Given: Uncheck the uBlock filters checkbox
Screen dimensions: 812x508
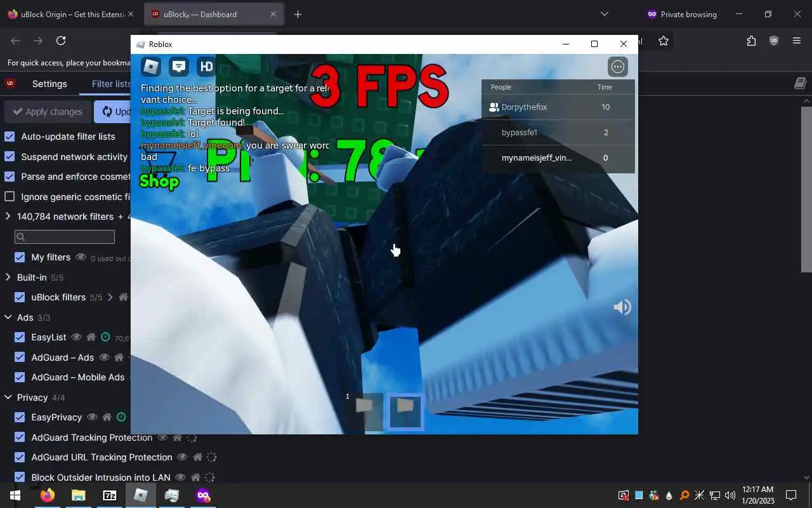Looking at the screenshot, I should coord(20,297).
